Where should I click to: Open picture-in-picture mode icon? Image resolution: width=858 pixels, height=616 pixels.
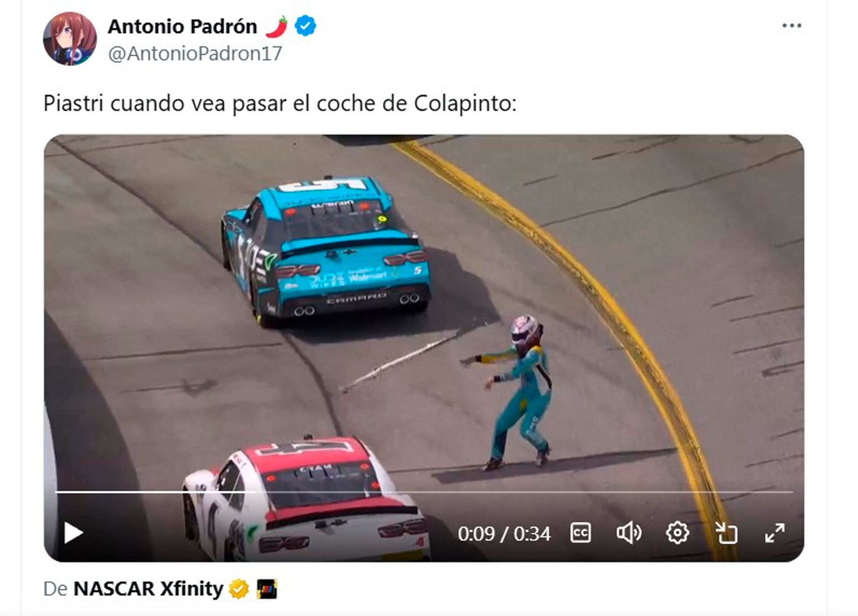pyautogui.click(x=726, y=533)
